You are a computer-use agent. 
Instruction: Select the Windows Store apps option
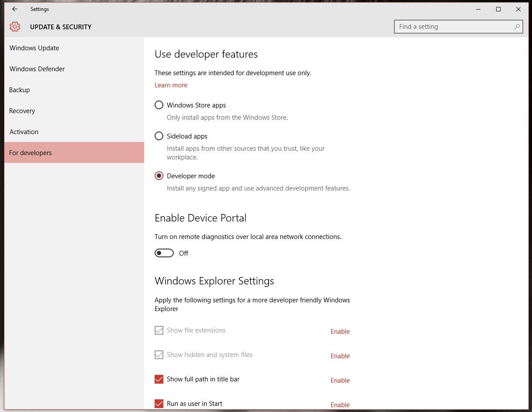pos(159,105)
